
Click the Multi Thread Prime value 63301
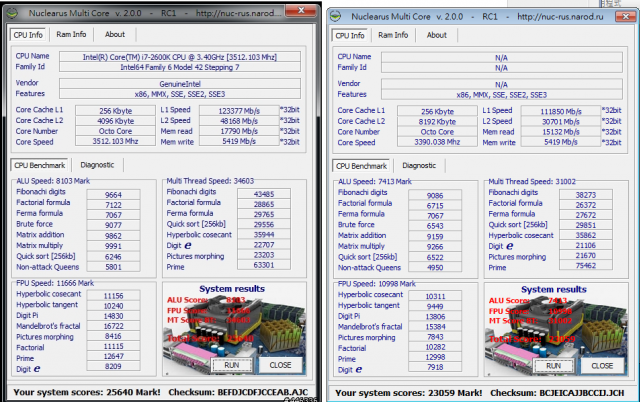click(x=264, y=265)
